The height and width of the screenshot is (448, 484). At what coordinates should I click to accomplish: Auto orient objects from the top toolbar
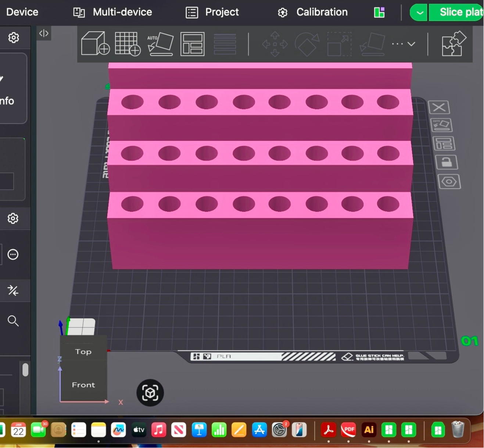[x=160, y=44]
